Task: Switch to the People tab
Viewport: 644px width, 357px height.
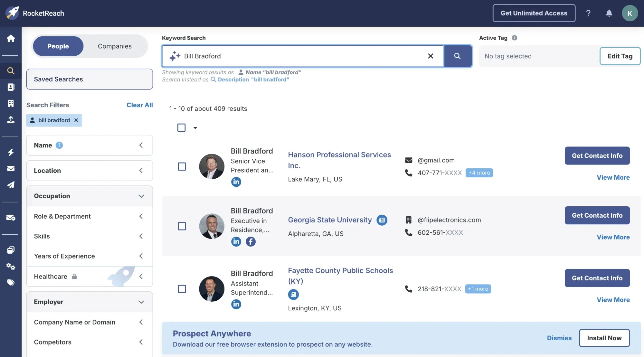Action: 58,46
